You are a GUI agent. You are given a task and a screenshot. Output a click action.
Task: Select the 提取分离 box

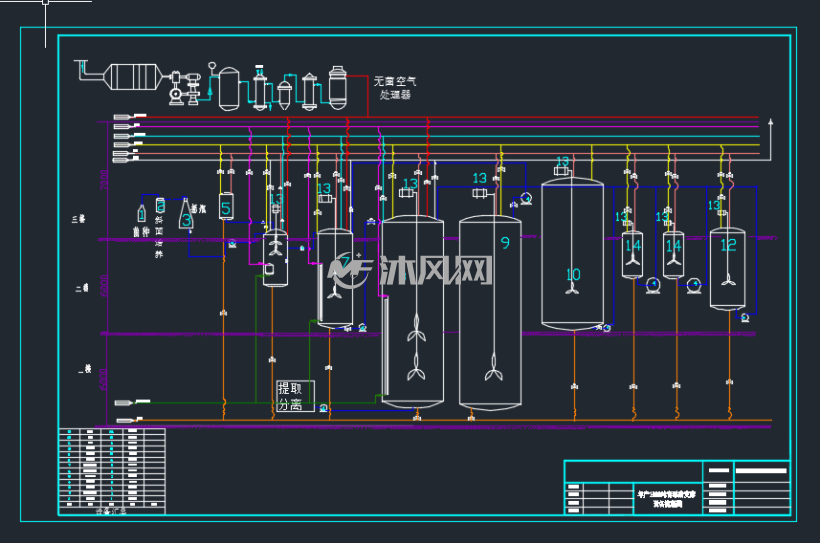click(x=295, y=396)
